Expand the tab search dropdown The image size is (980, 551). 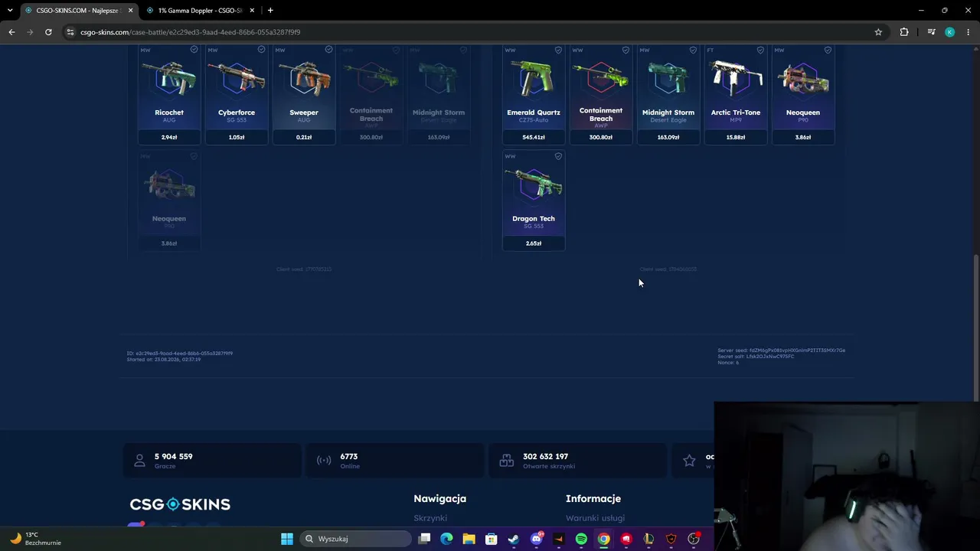coord(10,10)
